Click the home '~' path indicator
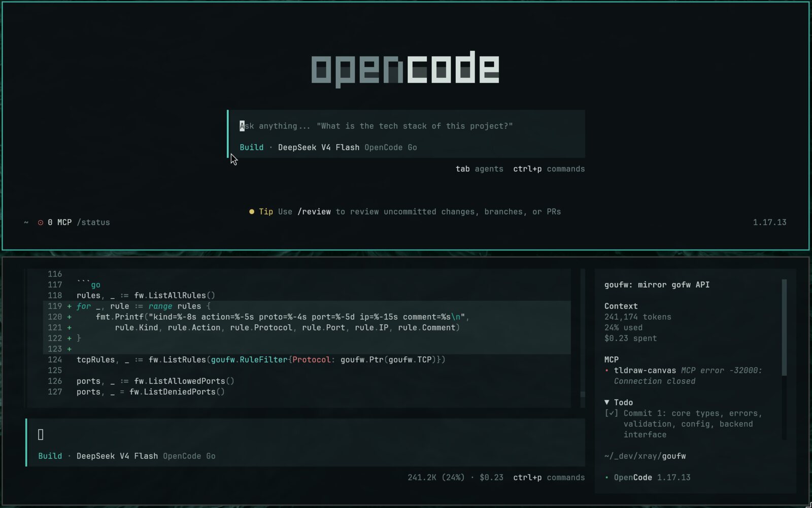Viewport: 812px width, 508px height. (26, 222)
